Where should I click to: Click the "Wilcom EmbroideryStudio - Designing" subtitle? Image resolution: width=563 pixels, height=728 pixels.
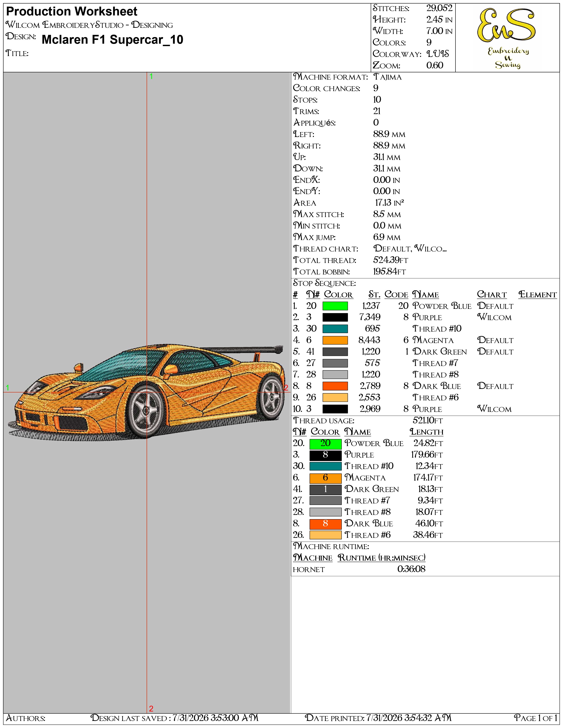coord(89,25)
